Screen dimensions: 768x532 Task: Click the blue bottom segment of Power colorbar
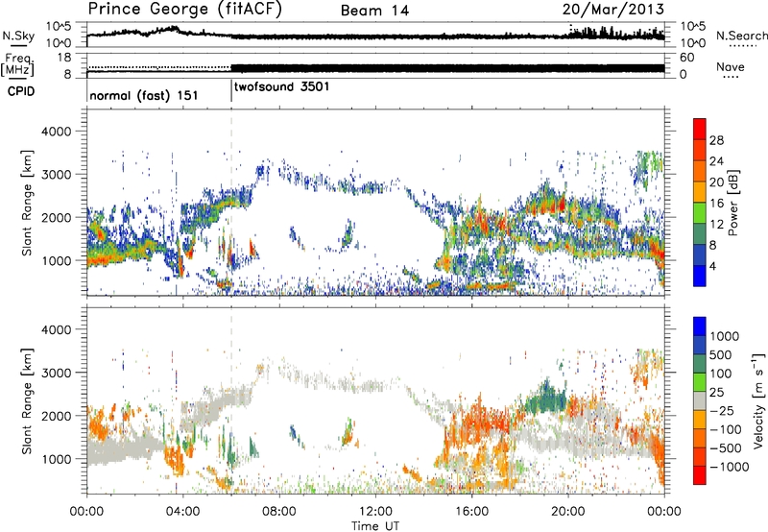point(700,277)
